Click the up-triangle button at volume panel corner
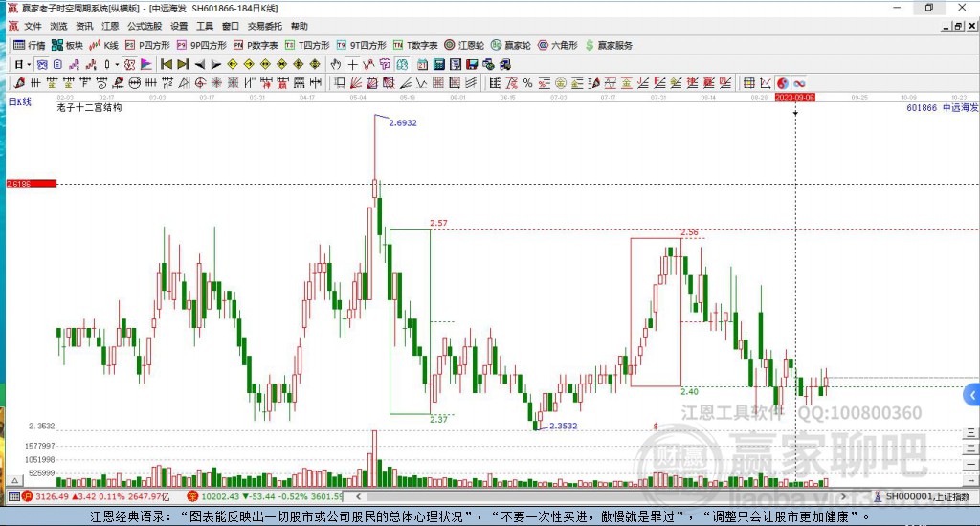 pos(15,480)
